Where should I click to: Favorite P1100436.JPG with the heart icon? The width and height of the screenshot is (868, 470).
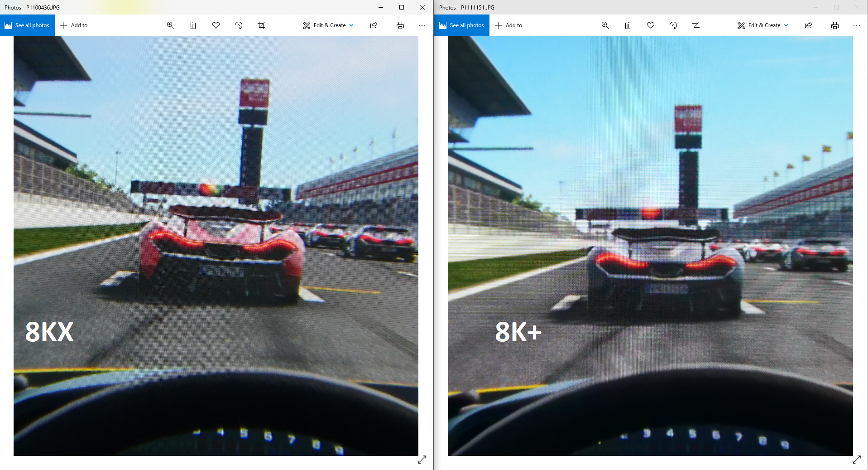[216, 25]
